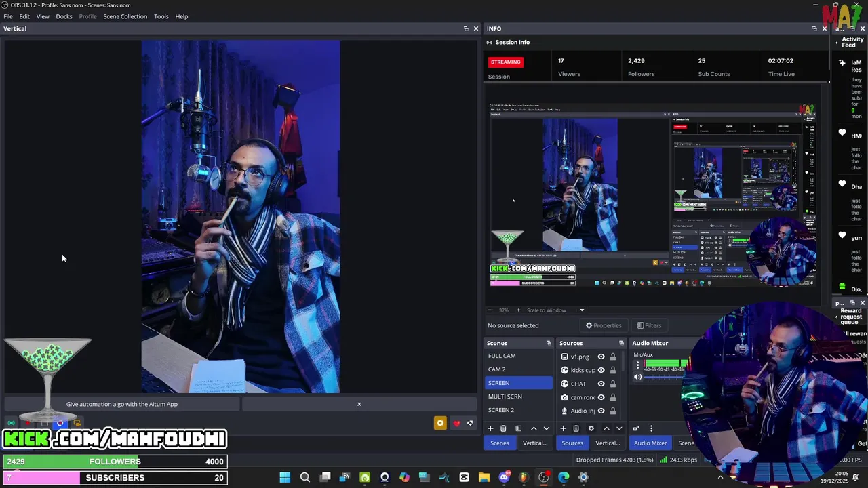This screenshot has width=868, height=488.
Task: Select the SCREEN 2 scene
Action: point(519,410)
